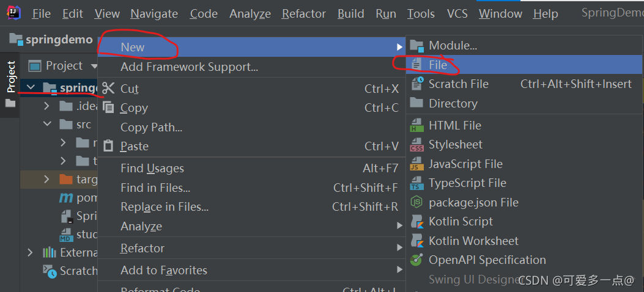The height and width of the screenshot is (292, 644).
Task: Expand the External Libraries node
Action: 31,252
